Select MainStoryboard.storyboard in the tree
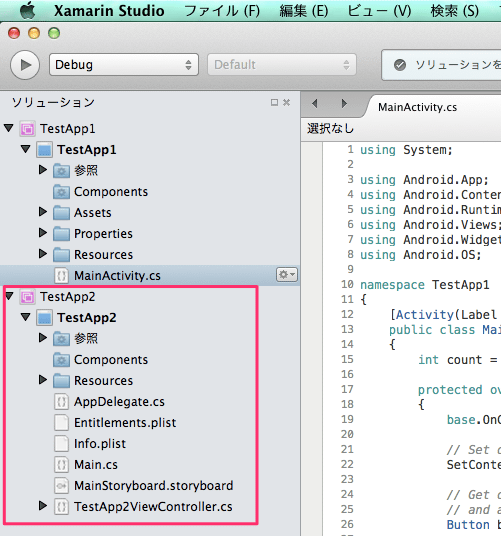 pyautogui.click(x=154, y=485)
